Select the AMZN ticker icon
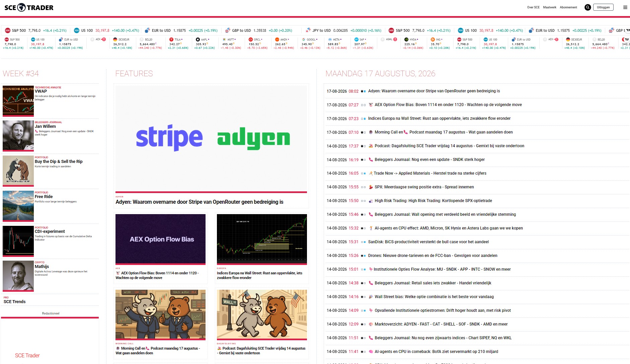Image resolution: width=630 pixels, height=364 pixels. 277,39
